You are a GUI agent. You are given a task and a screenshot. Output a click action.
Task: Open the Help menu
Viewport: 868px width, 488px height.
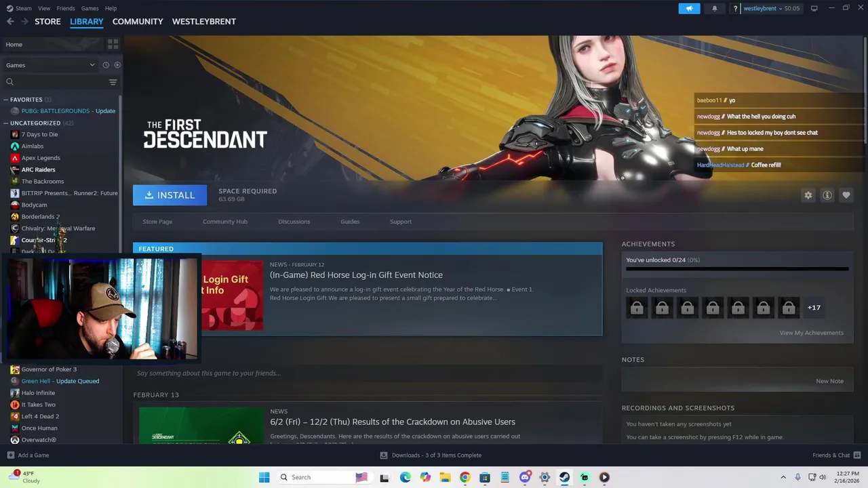111,8
